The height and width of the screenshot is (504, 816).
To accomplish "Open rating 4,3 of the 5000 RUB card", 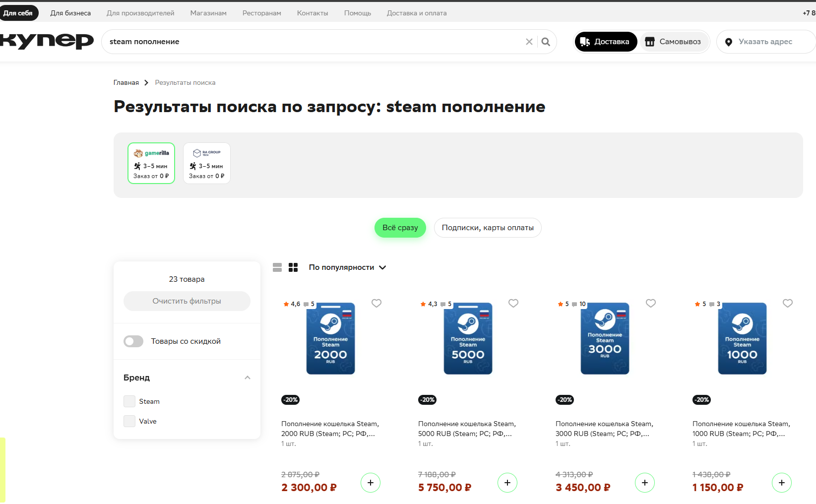I will 429,304.
